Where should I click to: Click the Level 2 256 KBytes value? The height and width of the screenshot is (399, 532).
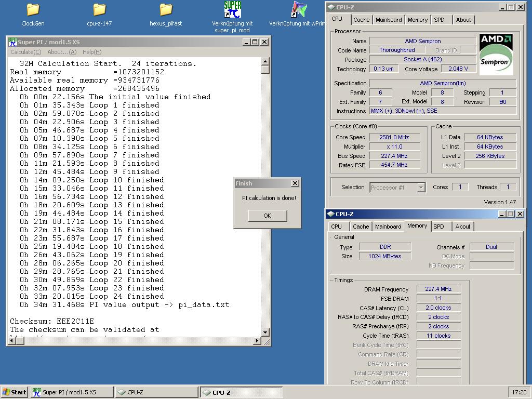490,156
